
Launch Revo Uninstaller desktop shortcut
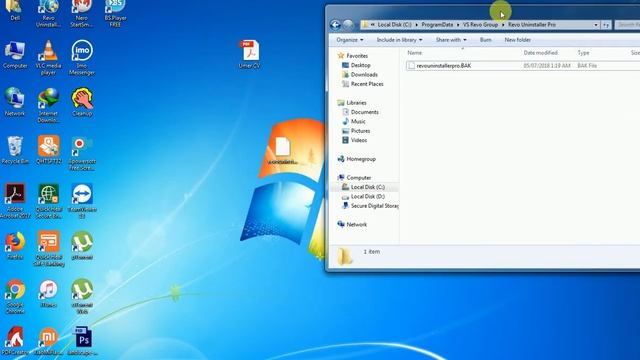click(48, 13)
